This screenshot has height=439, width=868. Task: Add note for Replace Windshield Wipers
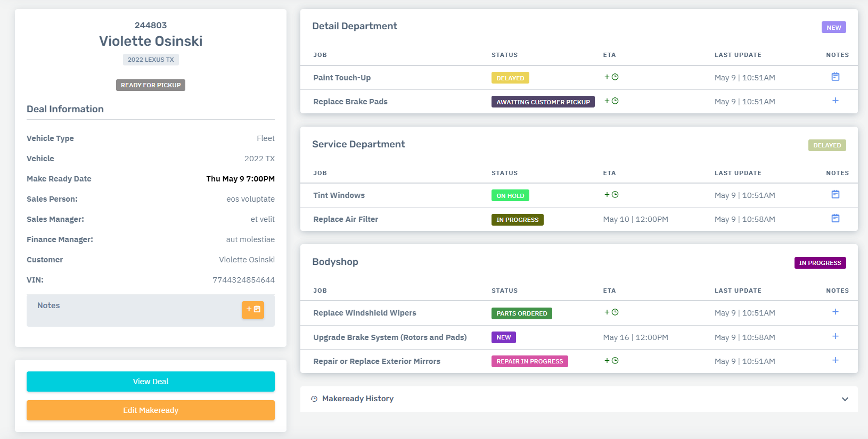[x=835, y=312]
